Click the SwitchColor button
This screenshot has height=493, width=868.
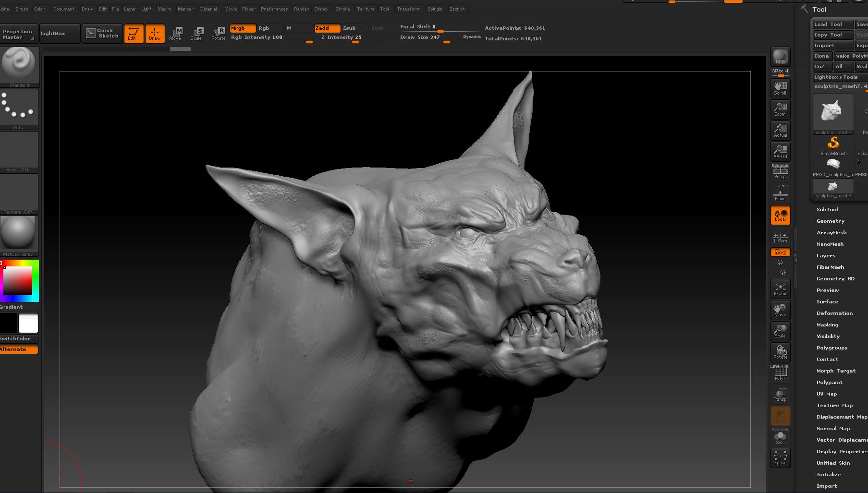[19, 339]
